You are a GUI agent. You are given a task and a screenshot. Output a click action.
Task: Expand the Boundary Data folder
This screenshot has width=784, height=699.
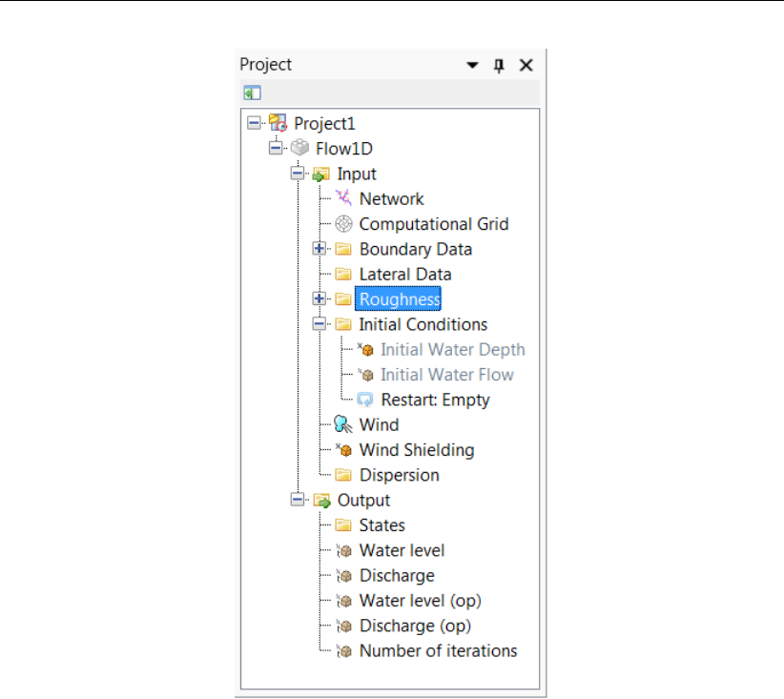[x=320, y=249]
